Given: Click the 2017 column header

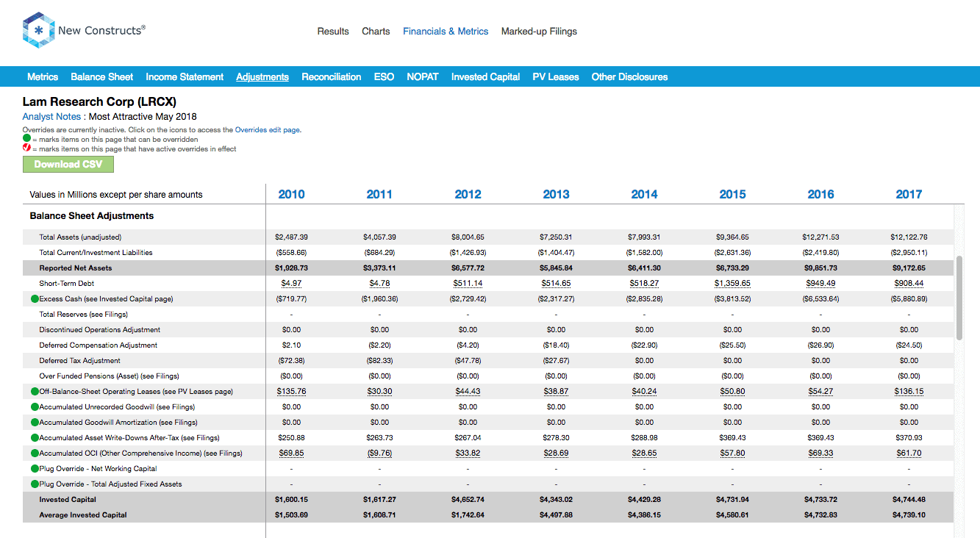Looking at the screenshot, I should (x=909, y=194).
